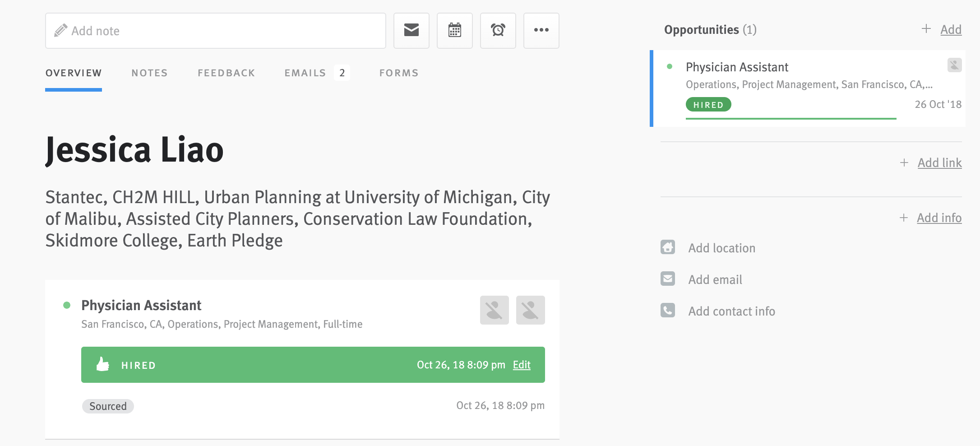Click the phone icon beside Add contact info

click(668, 310)
